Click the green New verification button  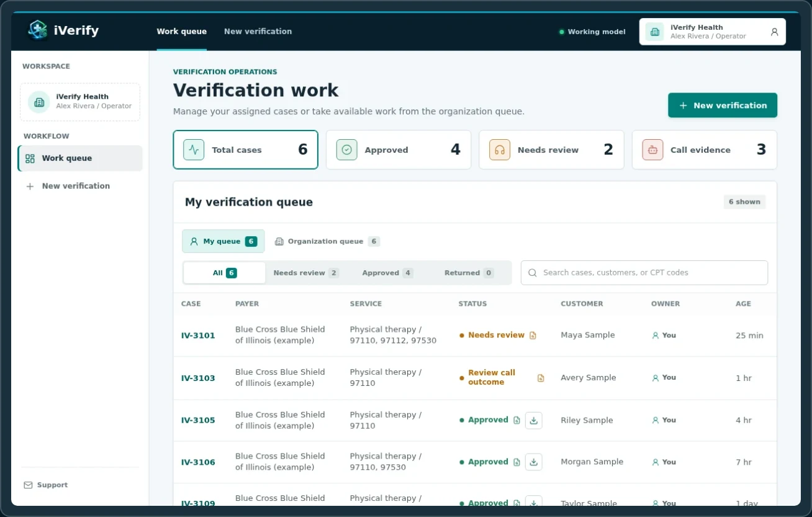click(723, 106)
